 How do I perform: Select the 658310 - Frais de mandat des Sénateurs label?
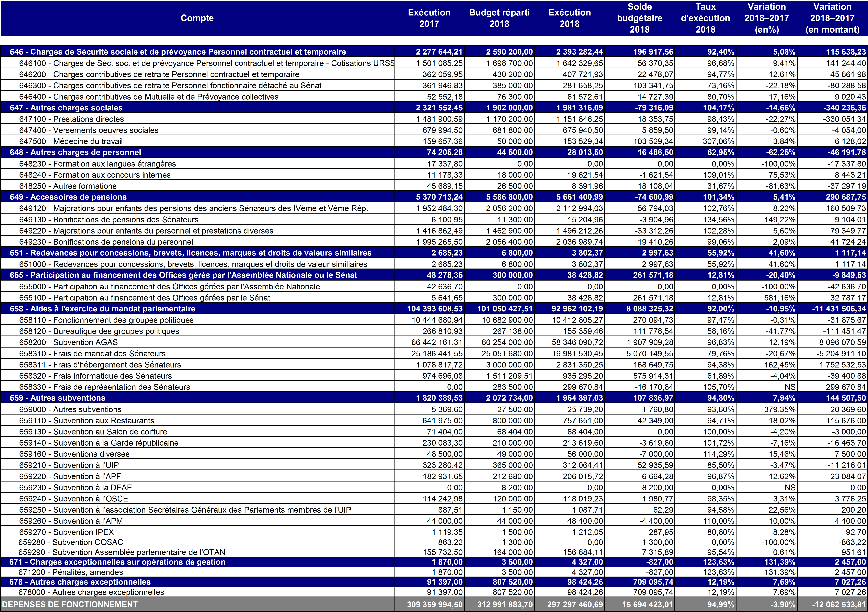92,353
